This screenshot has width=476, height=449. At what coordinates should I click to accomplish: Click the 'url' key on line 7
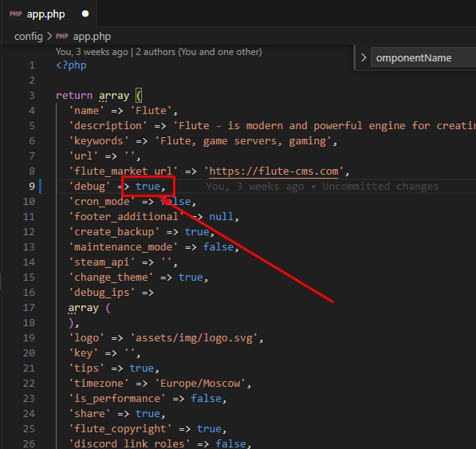pyautogui.click(x=84, y=156)
